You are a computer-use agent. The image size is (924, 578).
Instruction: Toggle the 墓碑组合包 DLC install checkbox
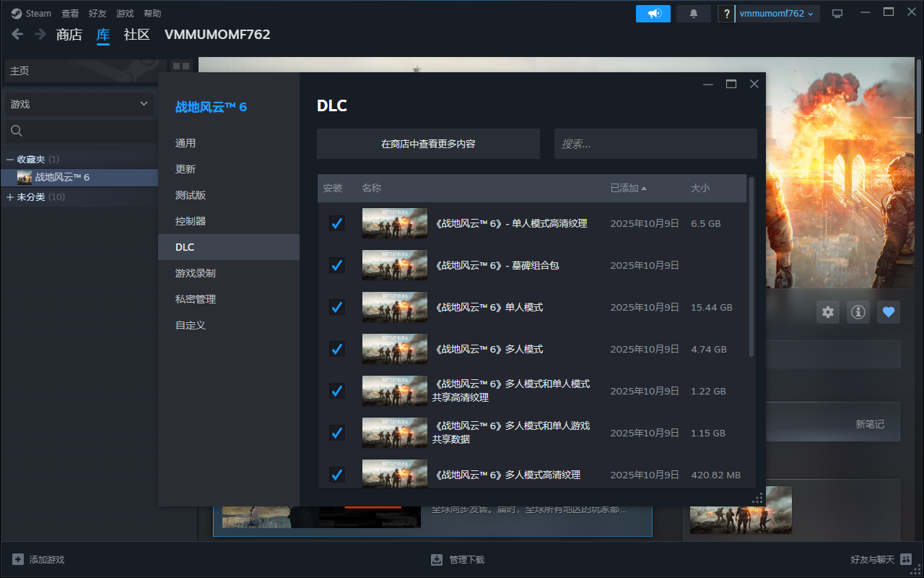[x=336, y=265]
